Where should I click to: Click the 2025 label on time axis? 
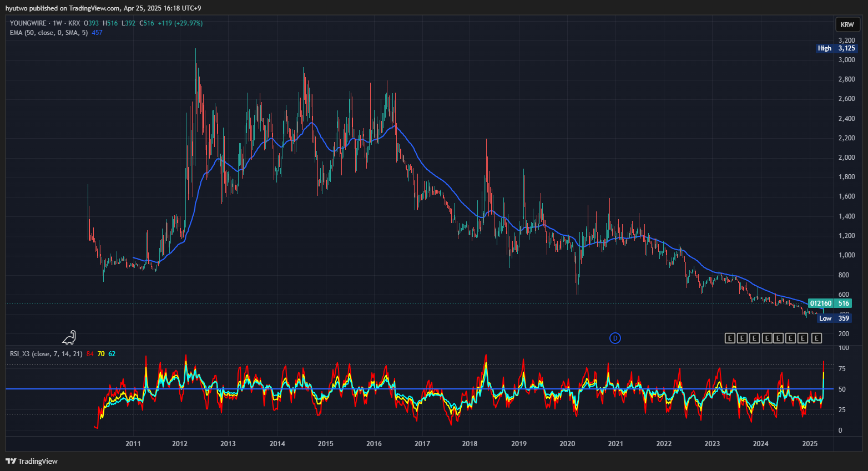coord(810,443)
